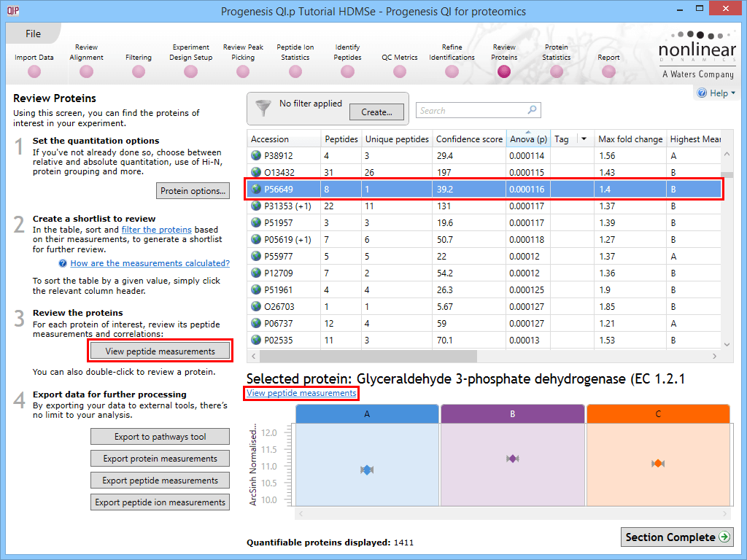Viewport: 747px width, 560px height.
Task: Select condition C orange header
Action: pos(658,414)
